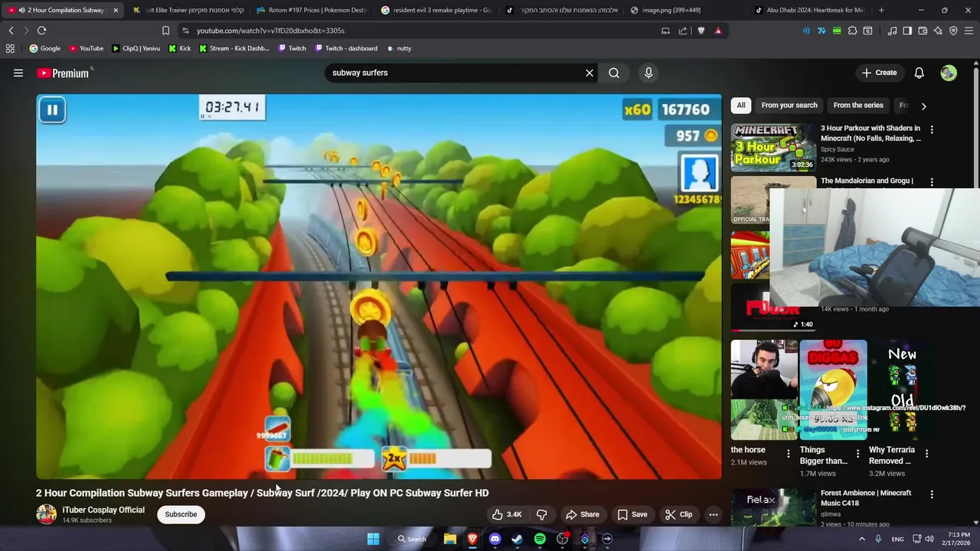Open a new browser tab with plus
This screenshot has width=980, height=551.
pyautogui.click(x=881, y=10)
